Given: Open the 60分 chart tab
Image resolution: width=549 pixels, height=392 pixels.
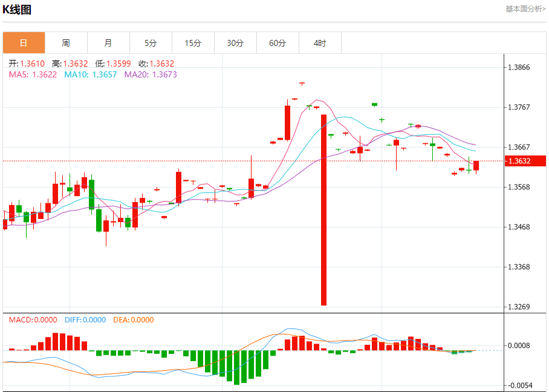Looking at the screenshot, I should click(x=278, y=43).
